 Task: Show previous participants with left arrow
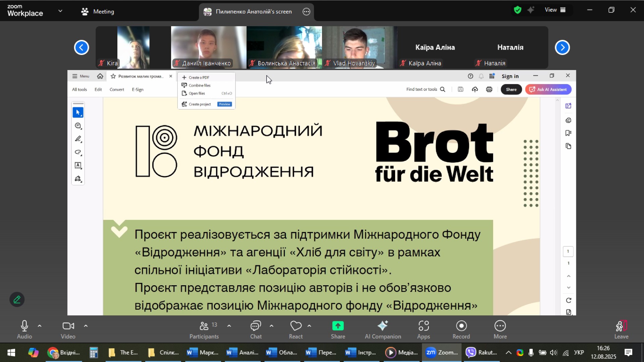click(82, 47)
